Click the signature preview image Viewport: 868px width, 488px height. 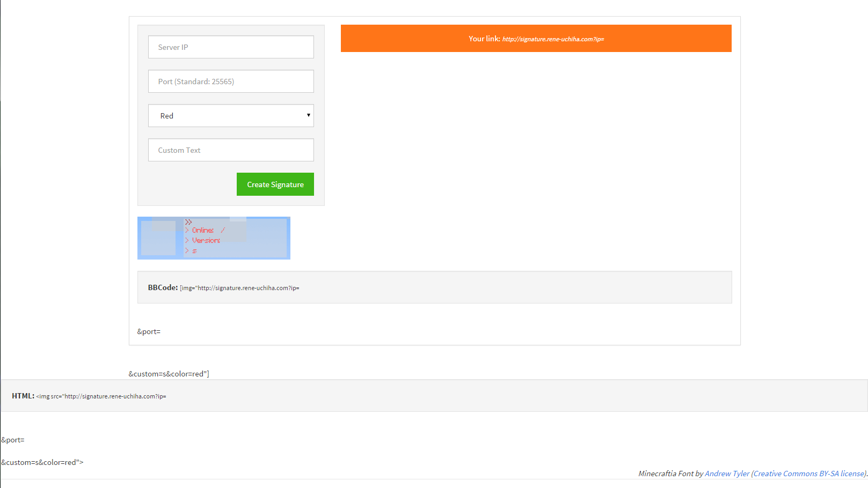[x=214, y=238]
